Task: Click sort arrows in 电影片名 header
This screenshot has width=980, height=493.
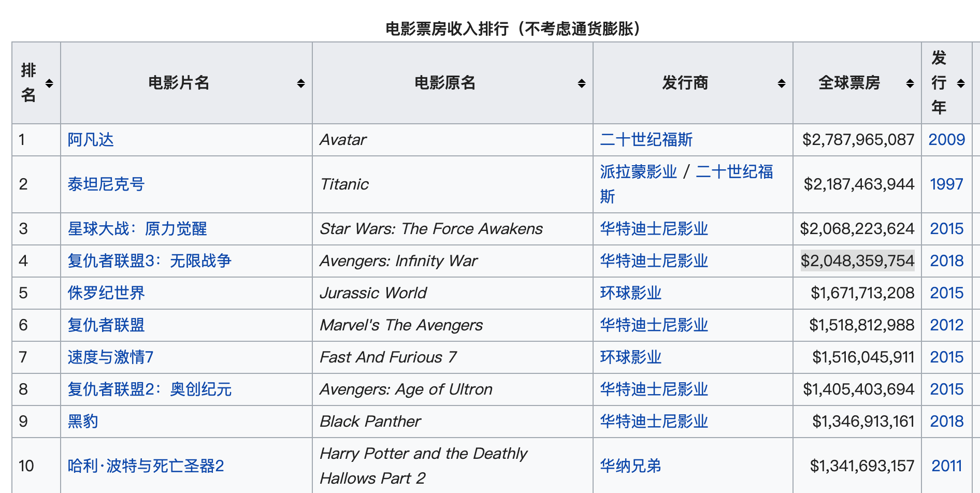Action: (300, 83)
